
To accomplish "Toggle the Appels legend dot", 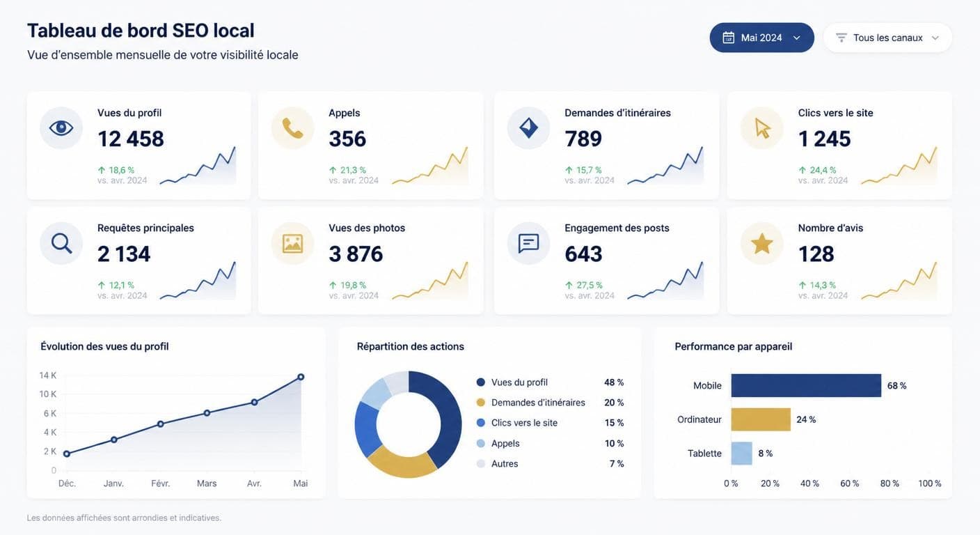I will pos(481,444).
